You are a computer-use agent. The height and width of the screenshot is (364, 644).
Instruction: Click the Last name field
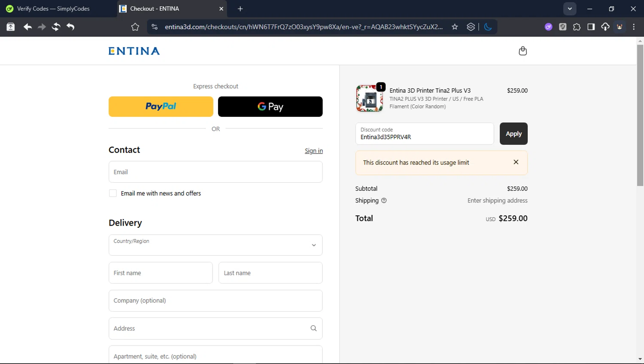[270, 273]
